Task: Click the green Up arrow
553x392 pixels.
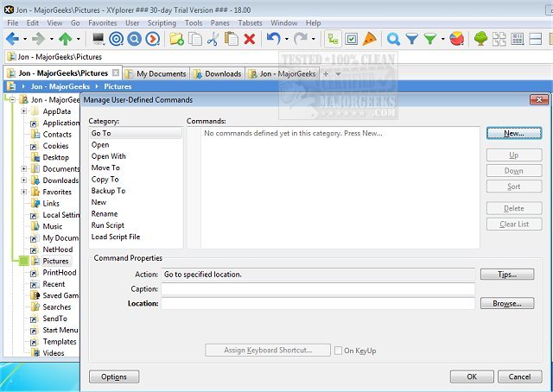Action: [x=66, y=39]
